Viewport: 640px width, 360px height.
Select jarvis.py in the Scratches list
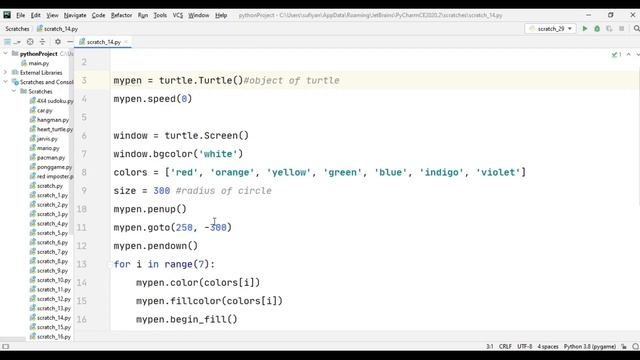[43, 138]
